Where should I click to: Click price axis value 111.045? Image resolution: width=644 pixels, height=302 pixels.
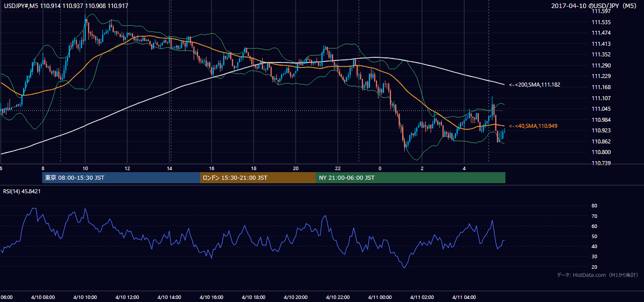[x=600, y=109]
